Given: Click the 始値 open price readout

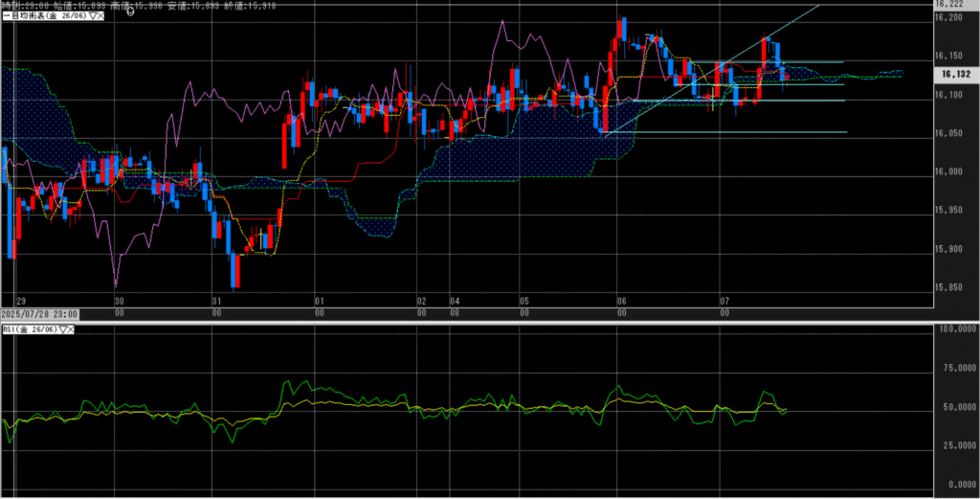Looking at the screenshot, I should coord(79,5).
